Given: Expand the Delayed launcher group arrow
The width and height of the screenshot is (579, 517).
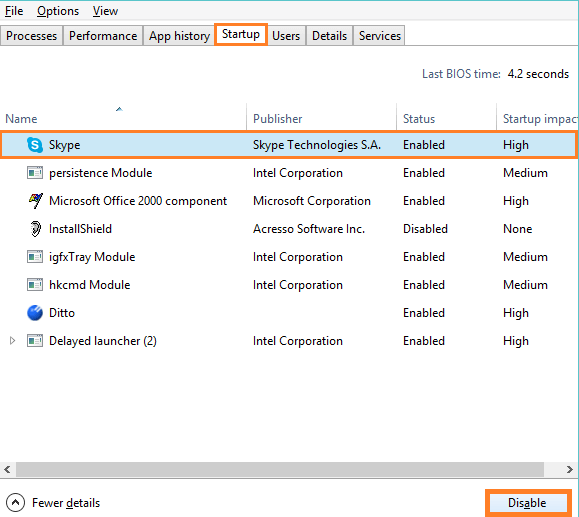Looking at the screenshot, I should coord(12,340).
